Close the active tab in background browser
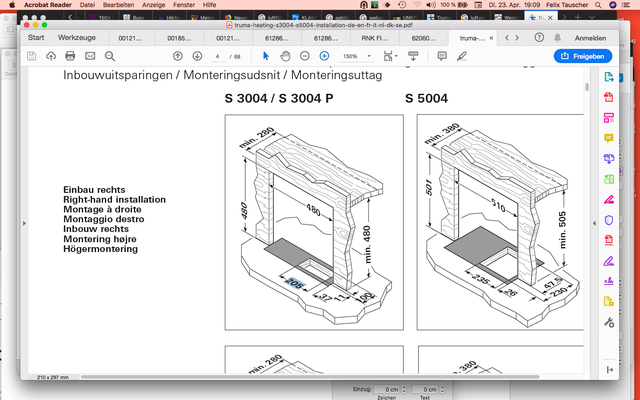 [x=550, y=18]
